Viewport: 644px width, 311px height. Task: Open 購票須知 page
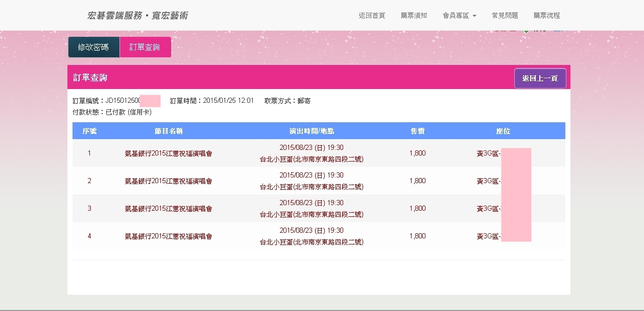414,15
